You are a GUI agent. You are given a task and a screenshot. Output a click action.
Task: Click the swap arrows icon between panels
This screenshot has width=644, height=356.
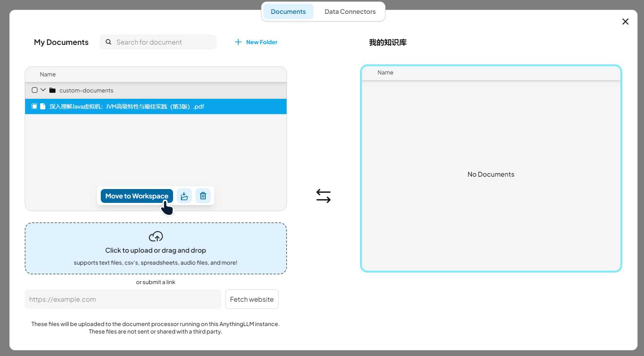point(323,196)
